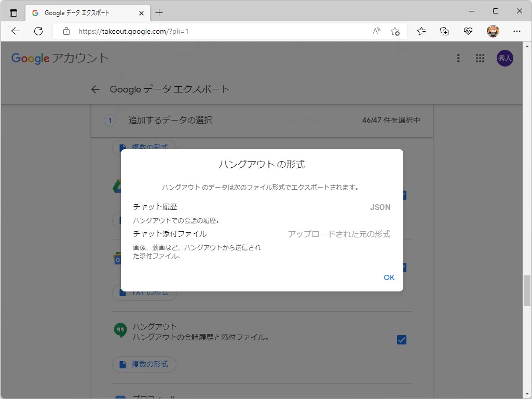This screenshot has height=399, width=532.
Task: Click the Edge profile avatar in toolbar
Action: point(493,31)
